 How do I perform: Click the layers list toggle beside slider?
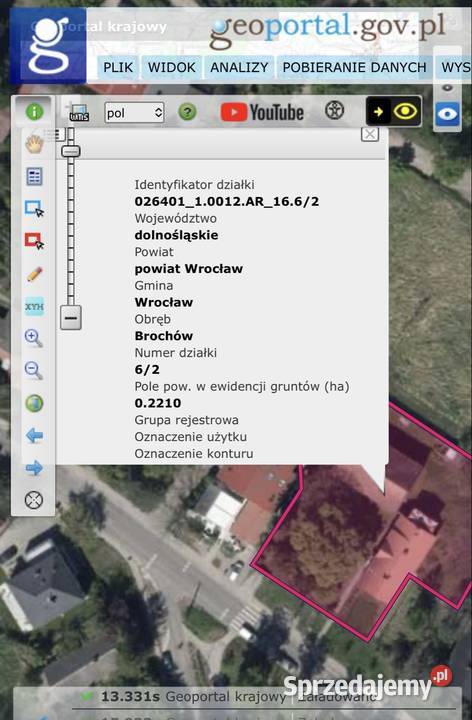point(54,134)
